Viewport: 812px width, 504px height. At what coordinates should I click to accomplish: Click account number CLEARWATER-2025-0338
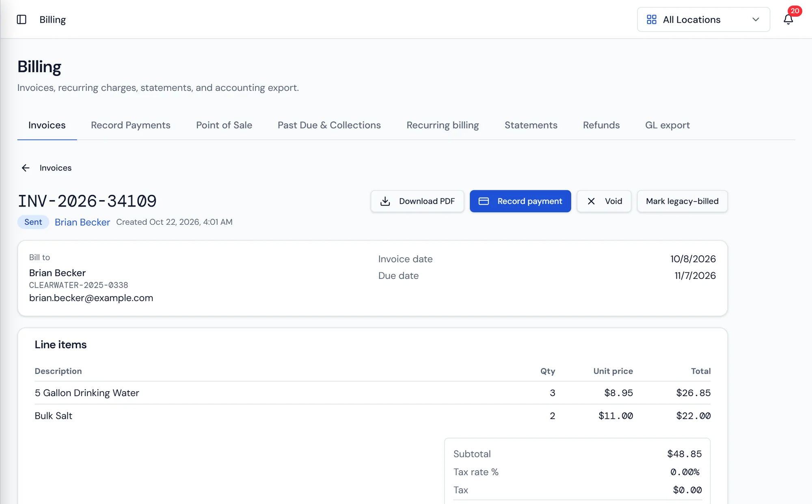[x=79, y=285]
